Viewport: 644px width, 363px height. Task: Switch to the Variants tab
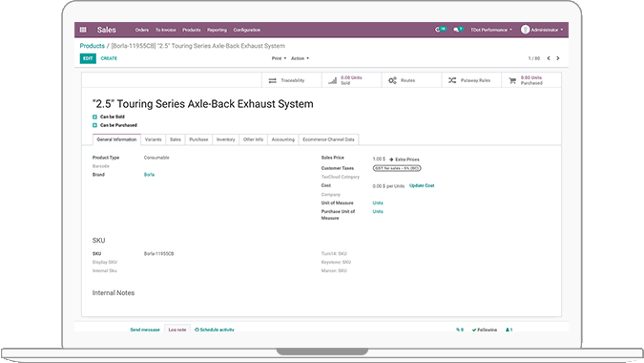(154, 139)
